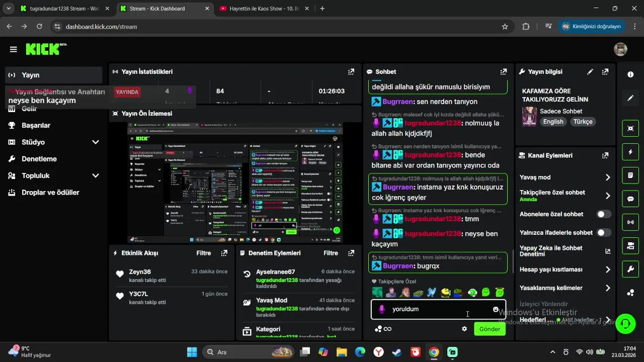Click Kimliğinizi doğrulayın button in browser
The width and height of the screenshot is (644, 362).
click(x=591, y=26)
